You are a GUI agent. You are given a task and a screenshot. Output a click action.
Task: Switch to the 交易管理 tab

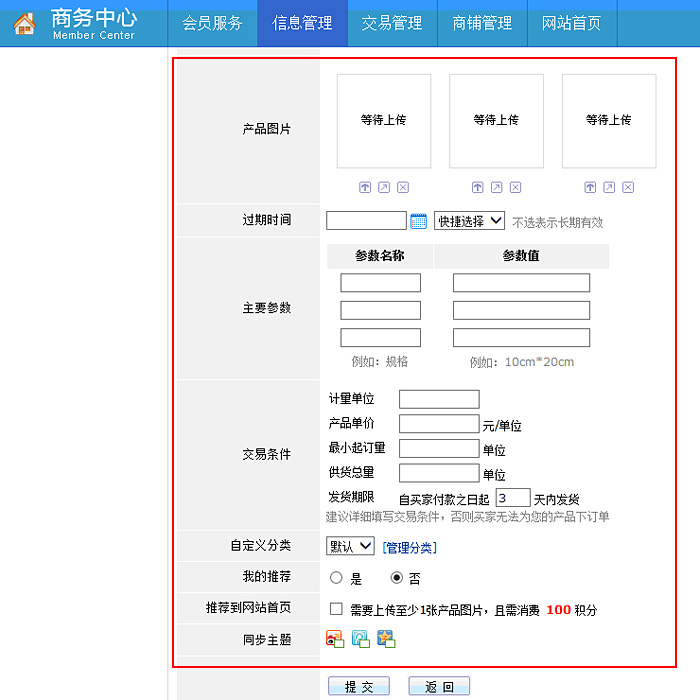[392, 23]
